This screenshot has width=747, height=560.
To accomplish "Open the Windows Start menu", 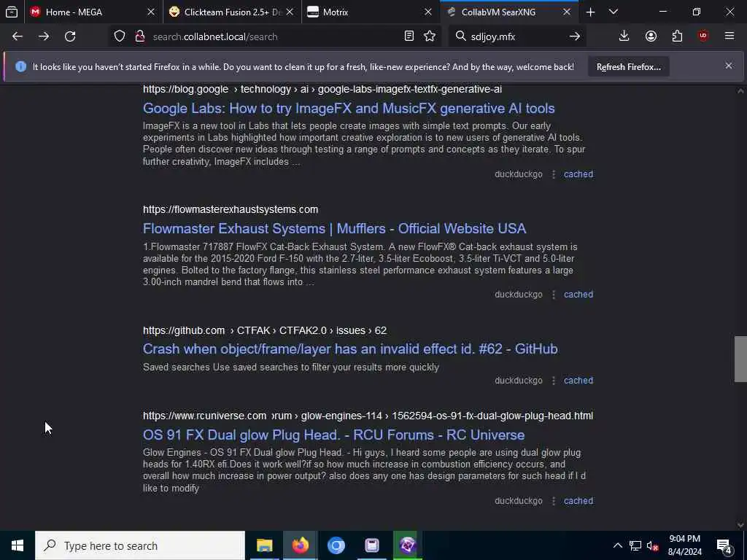I will pyautogui.click(x=18, y=545).
